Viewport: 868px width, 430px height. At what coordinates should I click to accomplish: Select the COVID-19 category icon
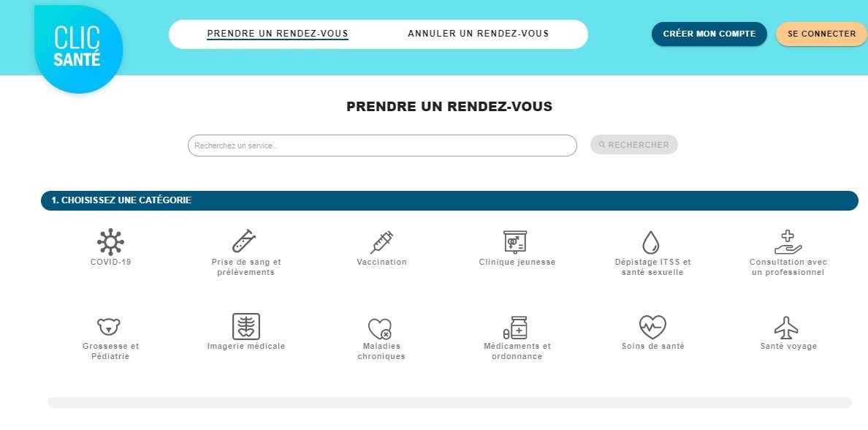(x=110, y=241)
